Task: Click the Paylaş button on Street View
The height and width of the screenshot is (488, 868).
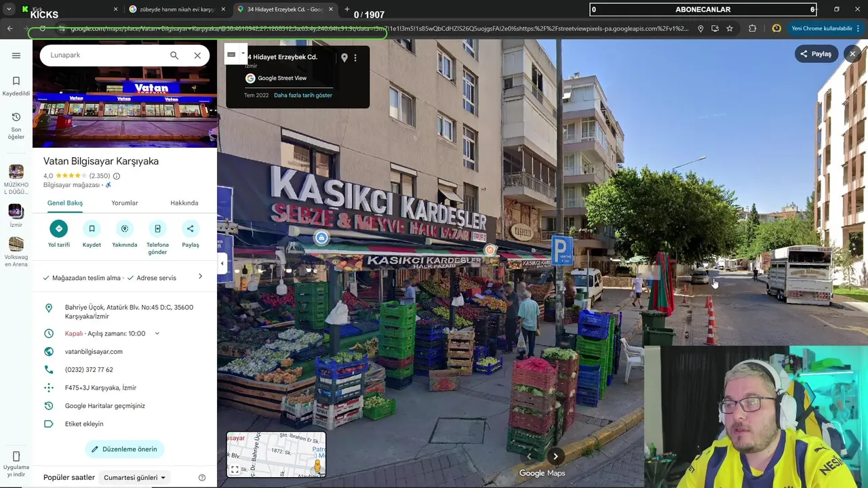Action: click(x=816, y=54)
